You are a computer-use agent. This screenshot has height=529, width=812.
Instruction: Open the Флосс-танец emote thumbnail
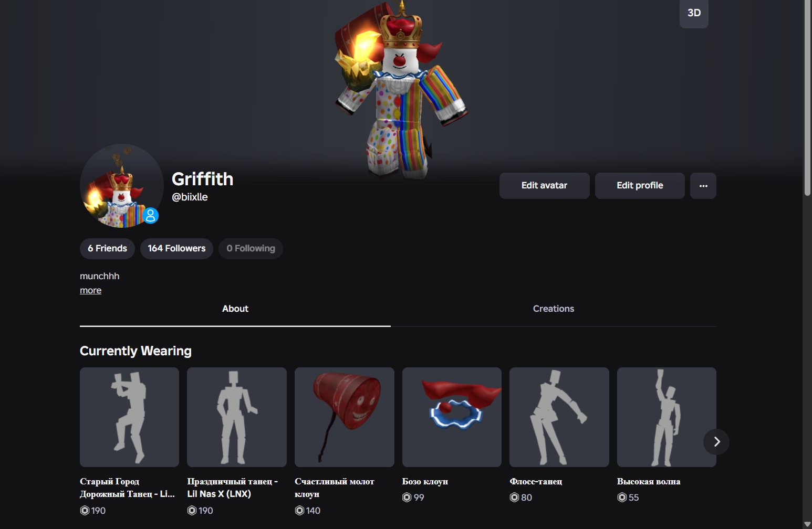(559, 417)
